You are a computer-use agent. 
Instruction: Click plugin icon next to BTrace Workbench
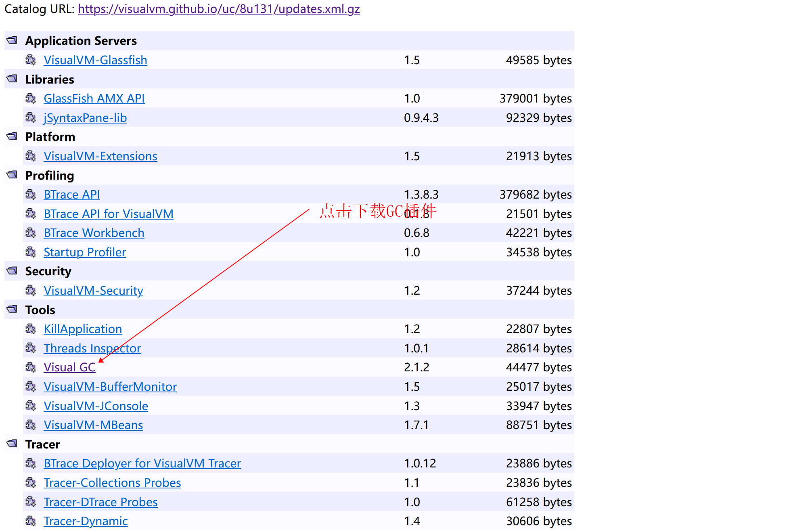pyautogui.click(x=31, y=233)
